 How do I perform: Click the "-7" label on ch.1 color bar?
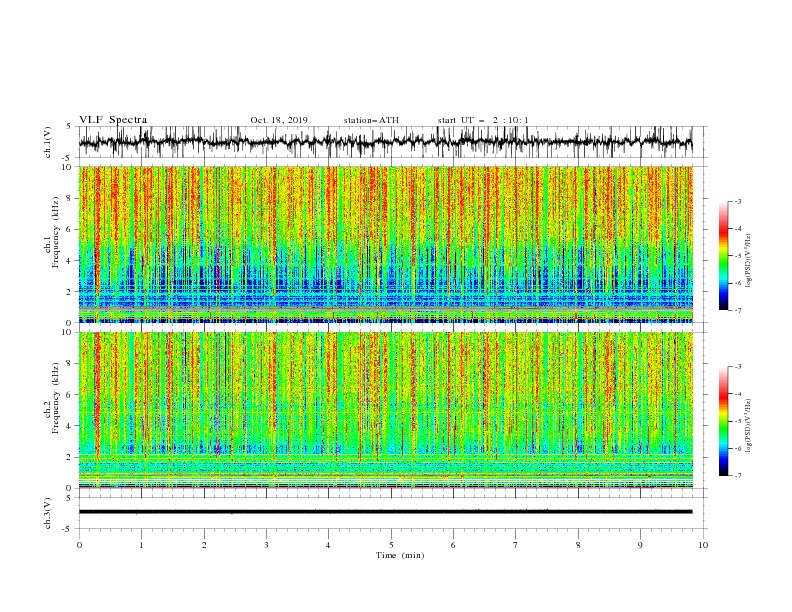738,311
